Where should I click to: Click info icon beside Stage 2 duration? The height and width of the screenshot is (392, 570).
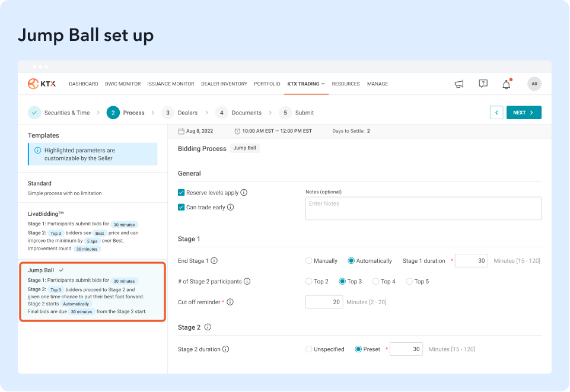[x=226, y=349]
